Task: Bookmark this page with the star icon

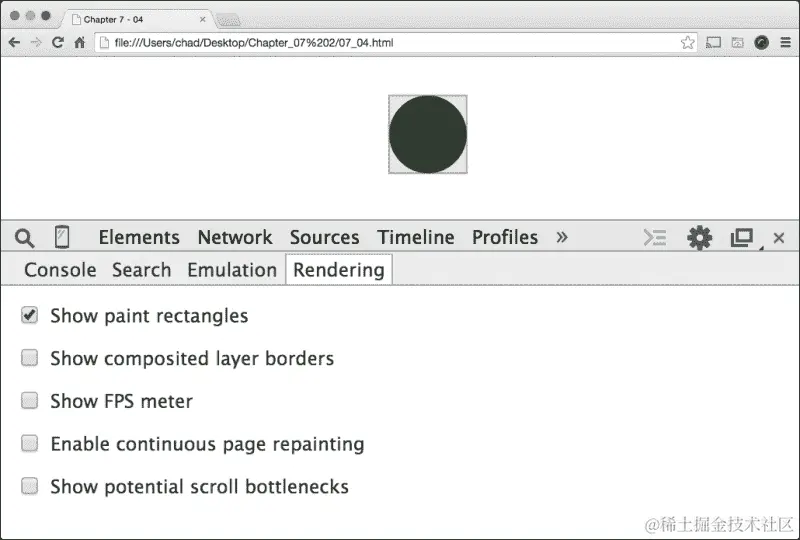Action: click(687, 42)
